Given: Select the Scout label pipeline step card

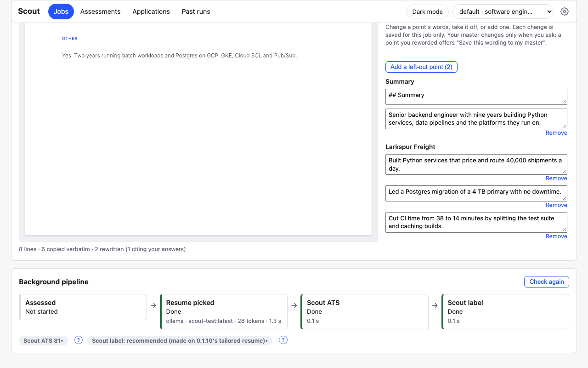Looking at the screenshot, I should pyautogui.click(x=505, y=312).
